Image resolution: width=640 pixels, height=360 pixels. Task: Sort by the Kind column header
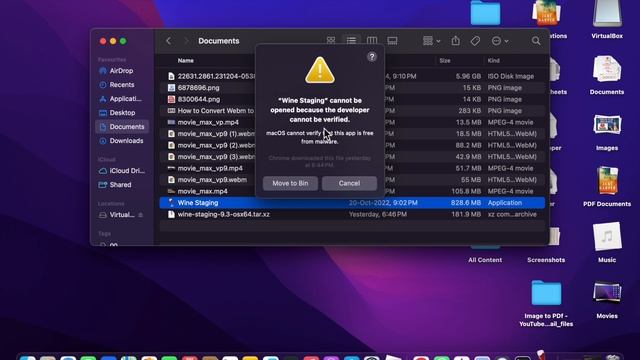(x=493, y=60)
